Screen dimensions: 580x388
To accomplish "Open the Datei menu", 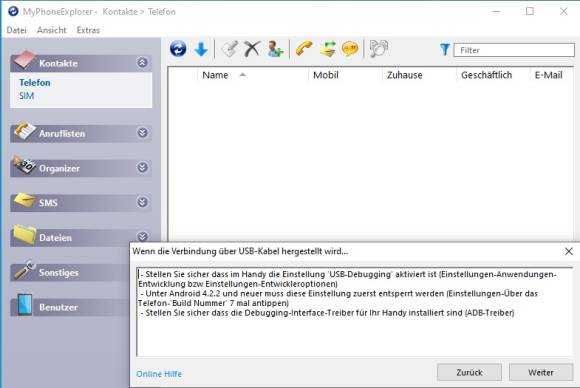I will [x=17, y=30].
